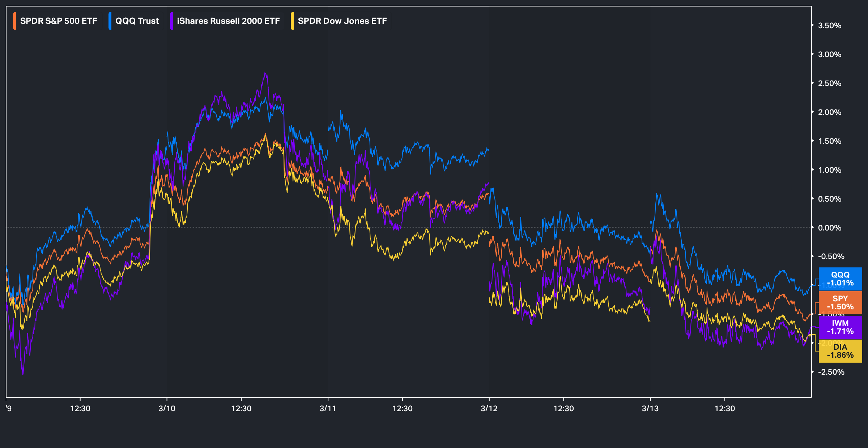868x448 pixels.
Task: Click the orange swatch beside SPDR S&P 500
Action: pos(14,21)
